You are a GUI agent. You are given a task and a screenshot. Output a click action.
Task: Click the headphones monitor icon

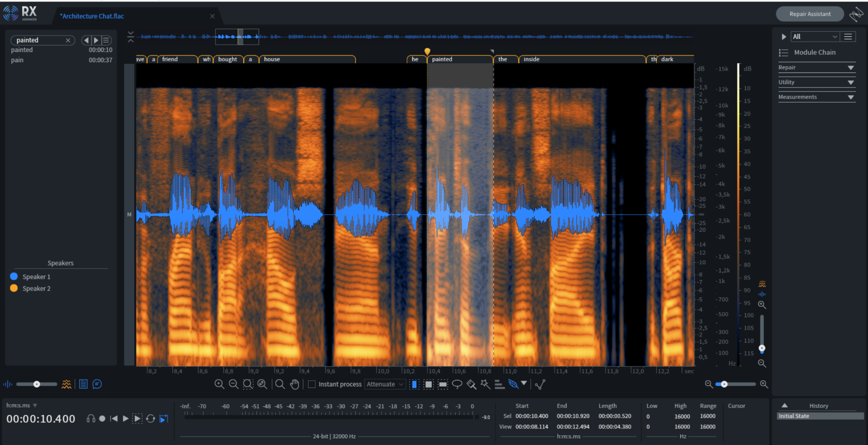tap(91, 419)
